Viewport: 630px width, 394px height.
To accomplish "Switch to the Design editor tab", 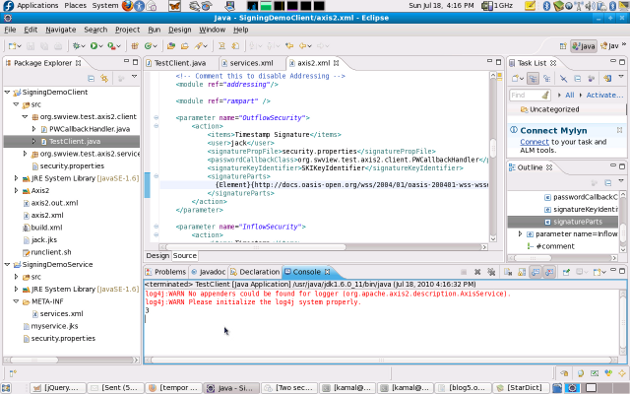I will click(x=158, y=255).
